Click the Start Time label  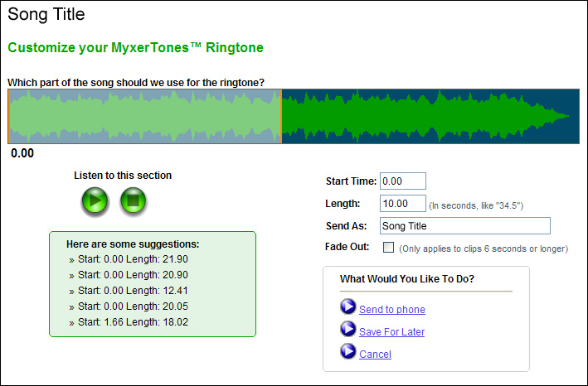(x=351, y=181)
